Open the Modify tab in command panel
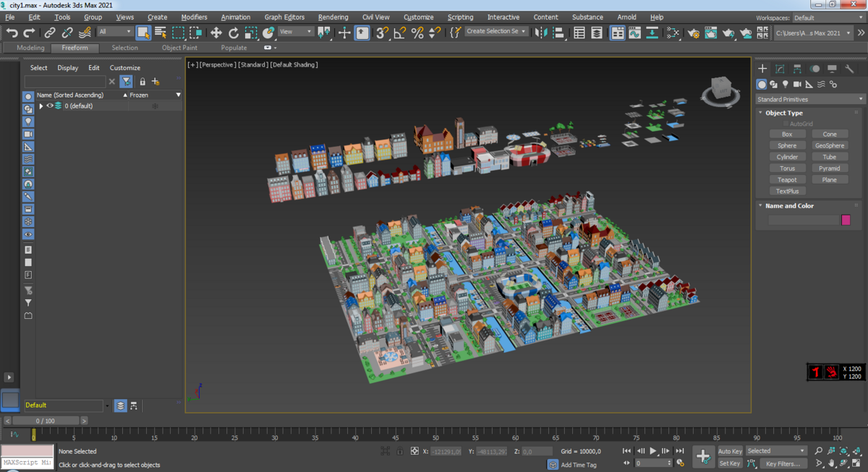 point(780,69)
